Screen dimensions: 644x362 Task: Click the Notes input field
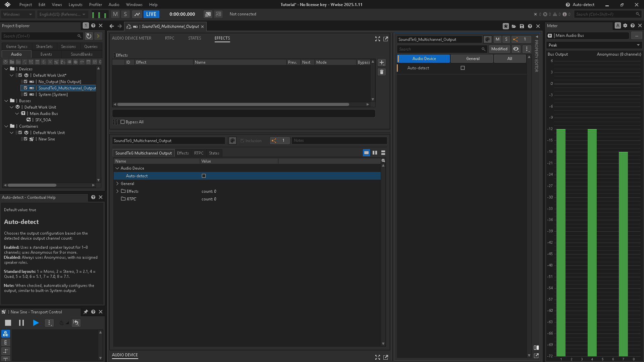[339, 141]
